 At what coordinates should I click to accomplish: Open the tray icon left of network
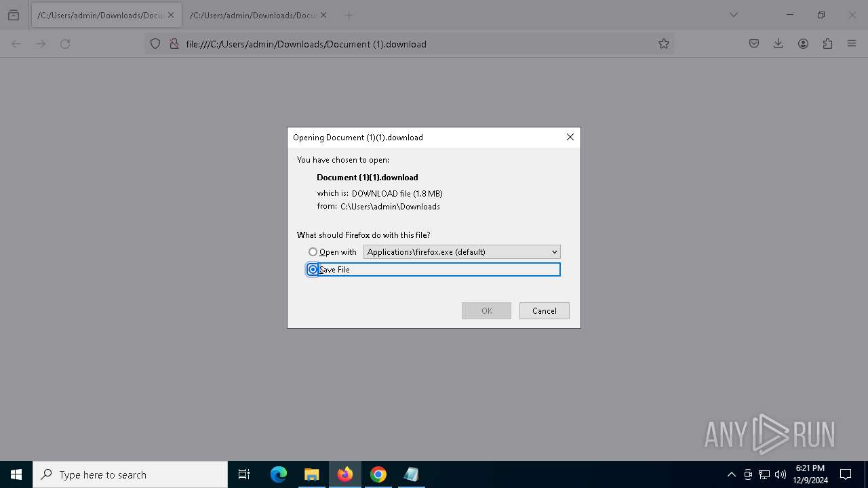748,474
